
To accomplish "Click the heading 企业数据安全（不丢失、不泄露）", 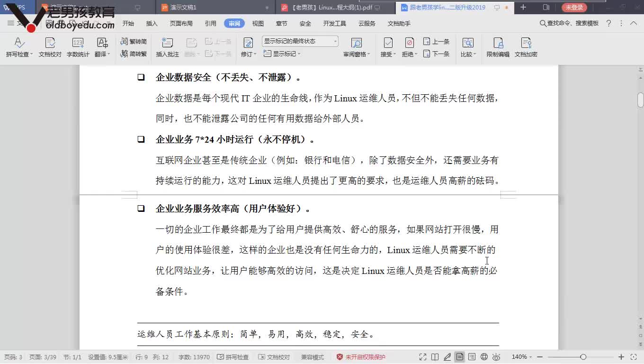I will (228, 78).
